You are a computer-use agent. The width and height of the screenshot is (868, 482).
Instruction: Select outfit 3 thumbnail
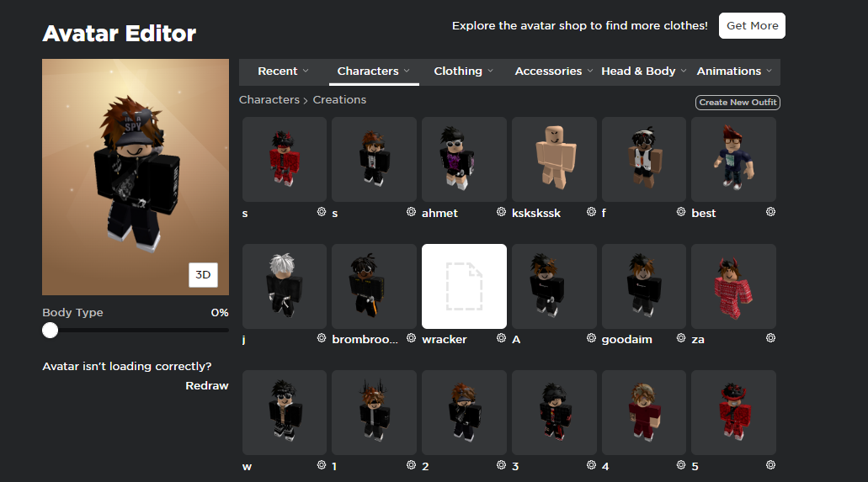(x=554, y=413)
